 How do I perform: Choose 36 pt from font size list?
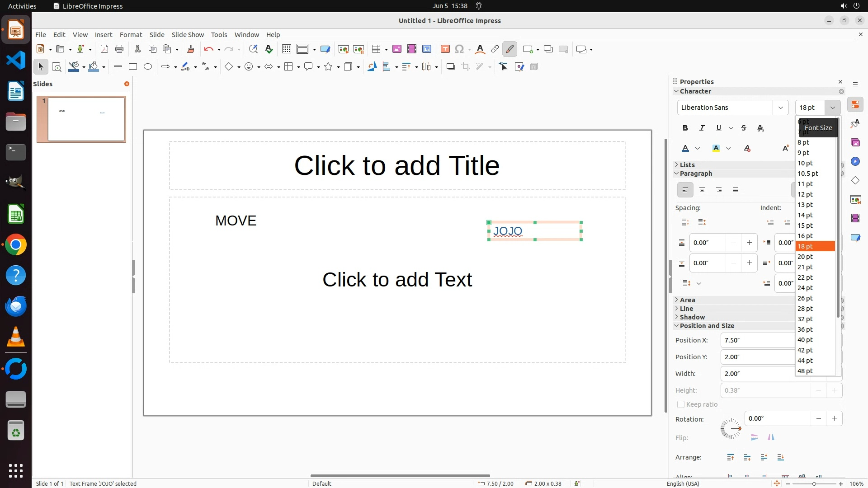805,329
